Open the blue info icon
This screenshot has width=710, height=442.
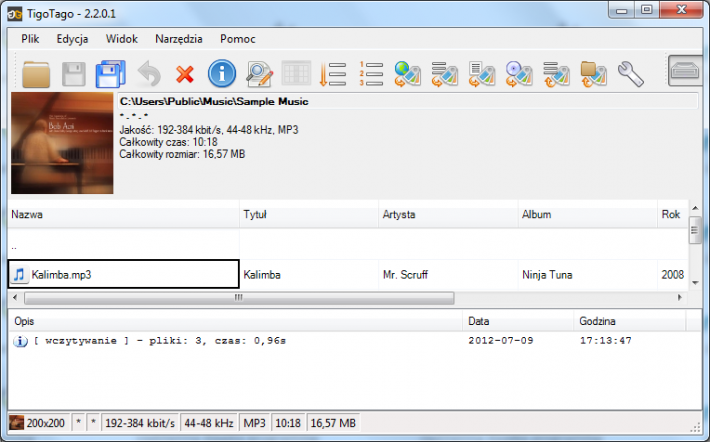222,73
